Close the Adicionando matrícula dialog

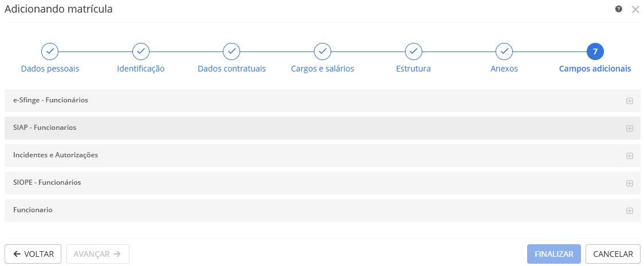(x=635, y=9)
